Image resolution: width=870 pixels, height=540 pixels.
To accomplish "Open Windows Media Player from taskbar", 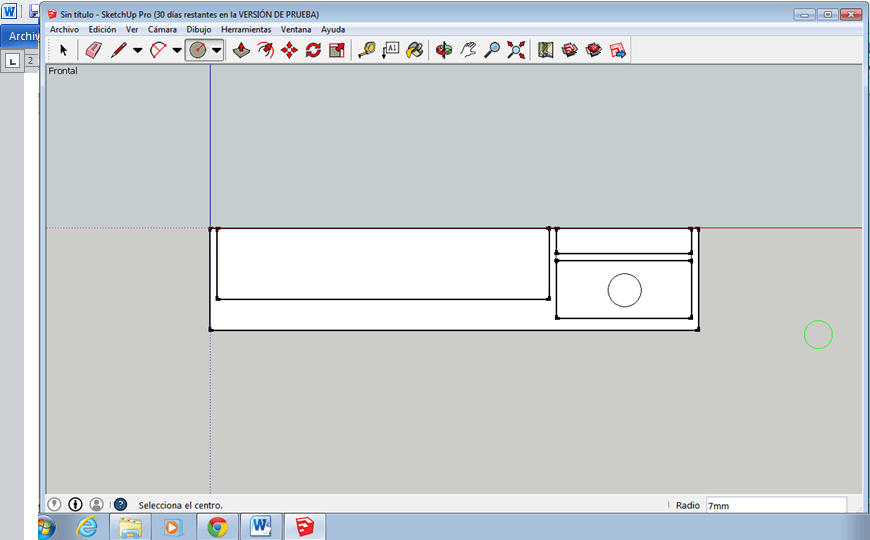I will coord(173,527).
